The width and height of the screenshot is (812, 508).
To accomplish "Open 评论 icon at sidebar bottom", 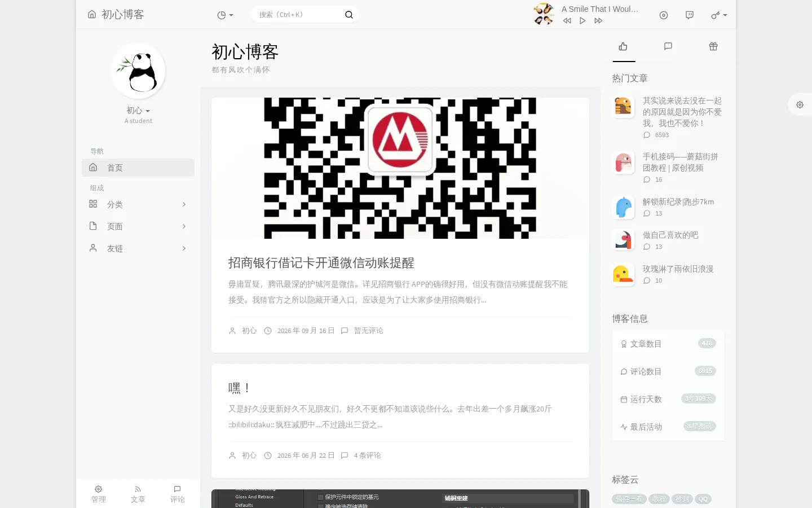I will coord(178,494).
